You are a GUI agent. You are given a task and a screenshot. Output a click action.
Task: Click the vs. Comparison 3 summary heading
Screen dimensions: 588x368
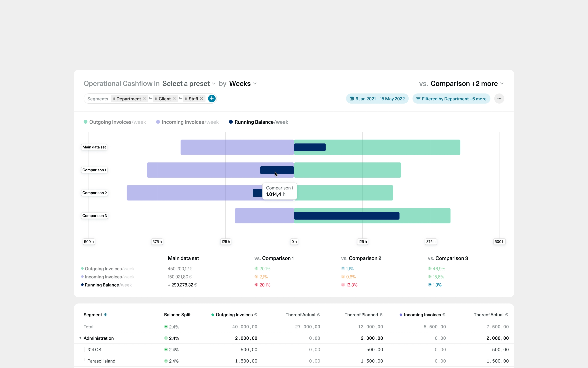point(448,258)
